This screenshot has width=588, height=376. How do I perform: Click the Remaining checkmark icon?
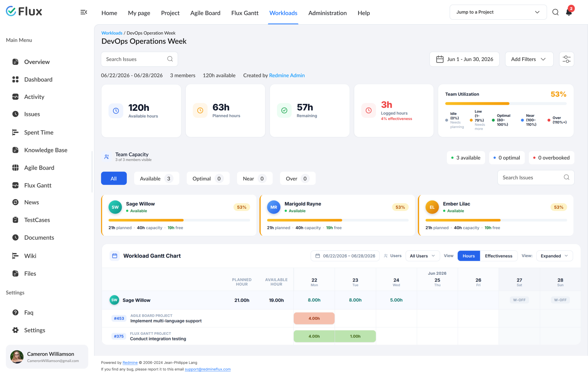[284, 110]
